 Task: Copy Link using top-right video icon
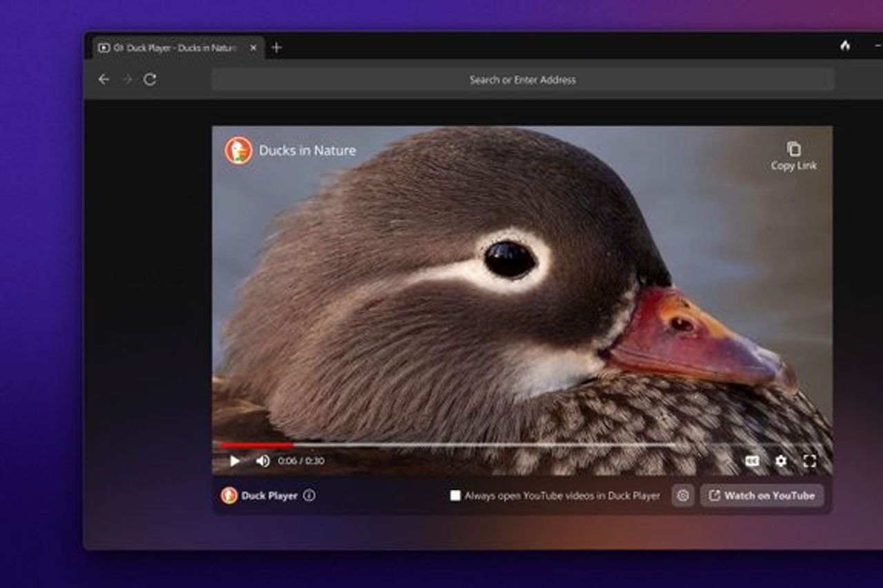coord(794,156)
